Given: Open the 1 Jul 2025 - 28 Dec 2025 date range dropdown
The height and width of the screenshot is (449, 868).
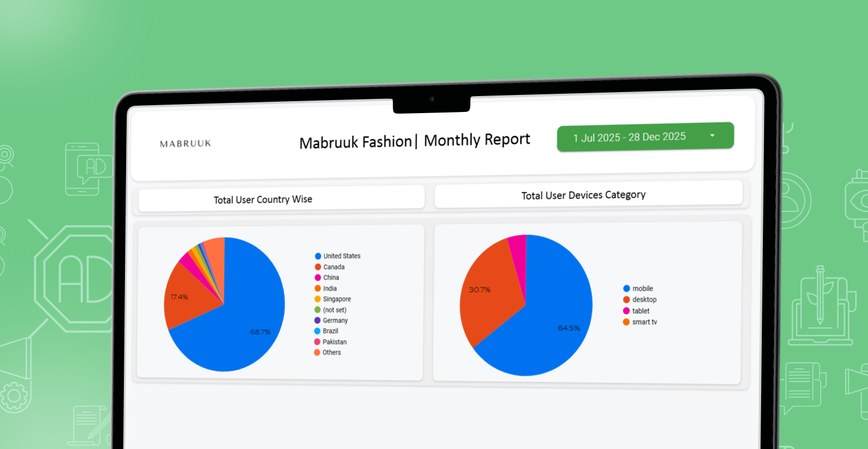Looking at the screenshot, I should (645, 137).
